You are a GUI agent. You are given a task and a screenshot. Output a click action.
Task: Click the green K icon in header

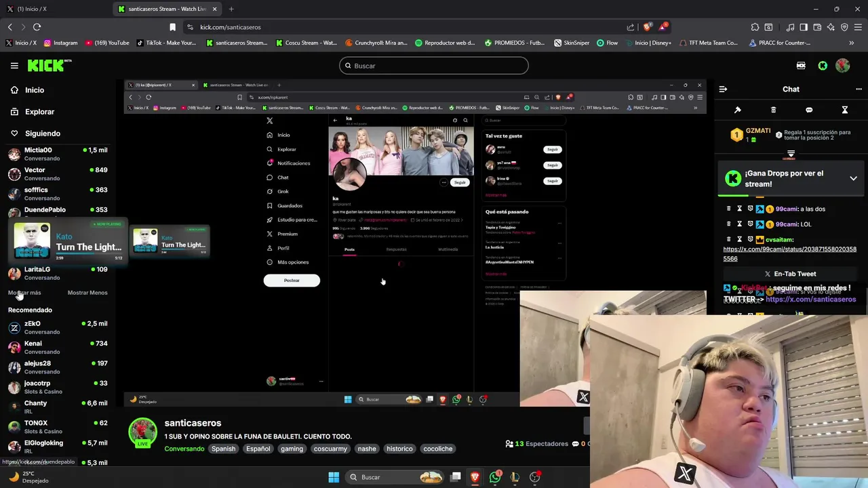click(x=823, y=66)
